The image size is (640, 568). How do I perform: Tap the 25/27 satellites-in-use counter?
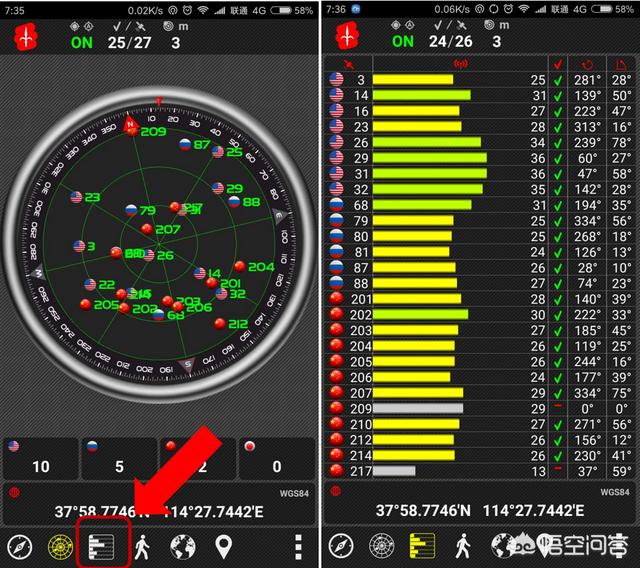click(129, 42)
